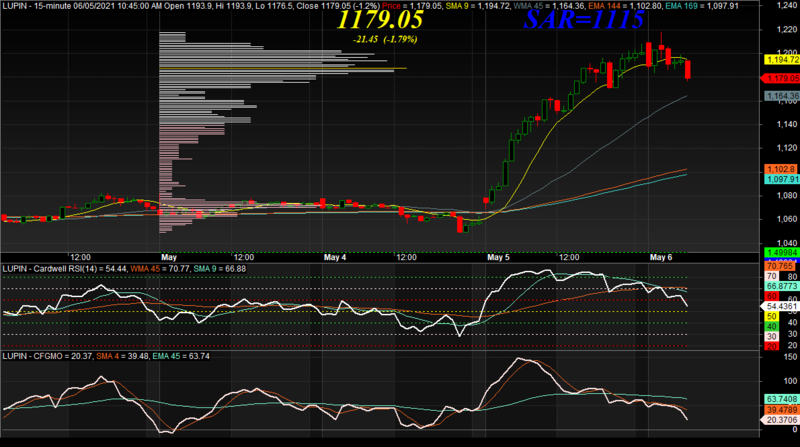This screenshot has width=800, height=447.
Task: Click the 1,140 price axis label
Action: [786, 124]
